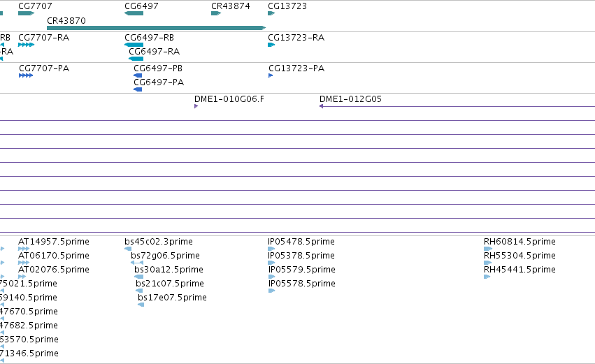This screenshot has width=595, height=364.
Task: Select the CG7707 gene feature label
Action: (x=35, y=6)
